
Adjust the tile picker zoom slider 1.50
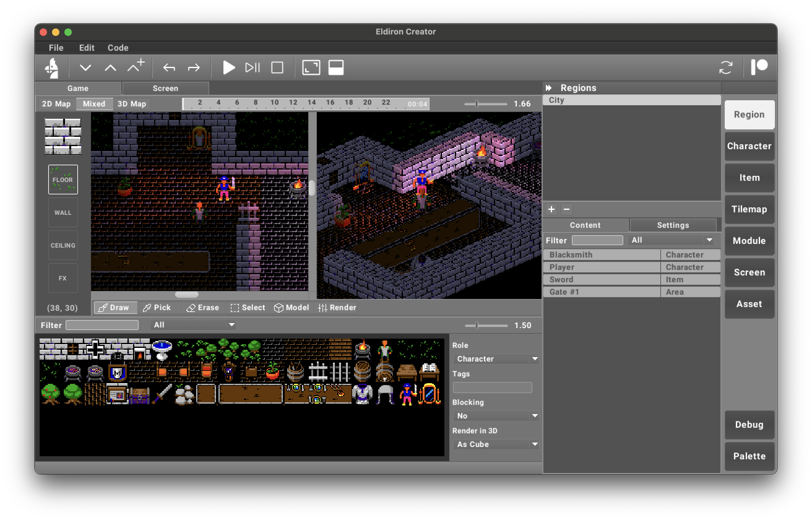[x=477, y=326]
